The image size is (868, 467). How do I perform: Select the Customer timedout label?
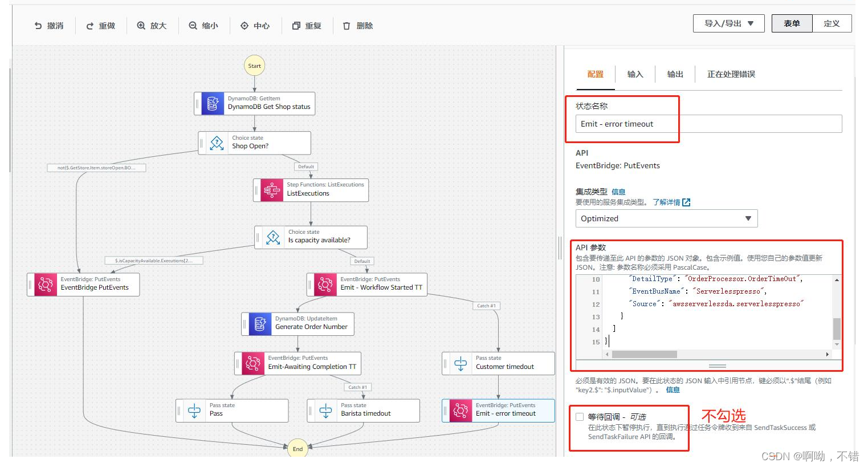tap(505, 367)
